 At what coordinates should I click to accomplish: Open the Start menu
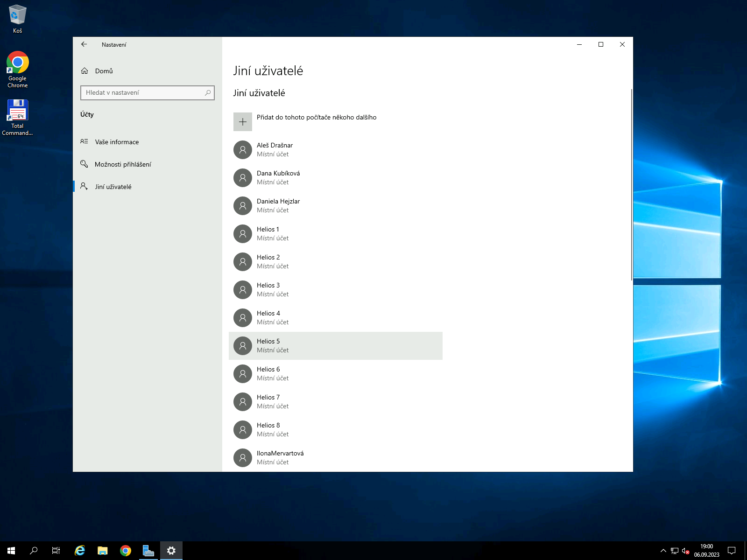[x=10, y=551]
